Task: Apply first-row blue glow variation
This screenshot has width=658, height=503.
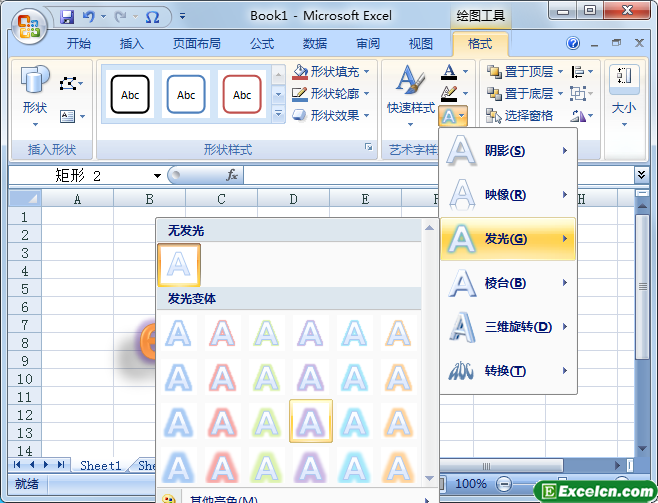Action: [x=179, y=333]
